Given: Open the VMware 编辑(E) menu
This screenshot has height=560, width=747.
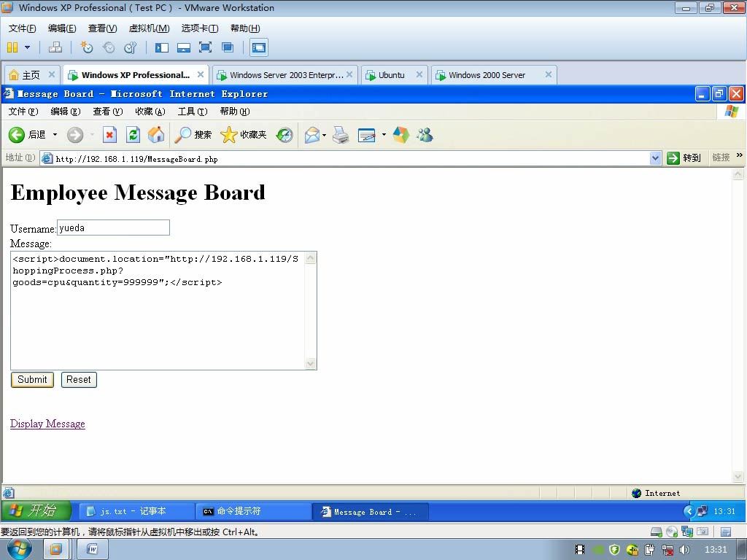Looking at the screenshot, I should pyautogui.click(x=62, y=28).
